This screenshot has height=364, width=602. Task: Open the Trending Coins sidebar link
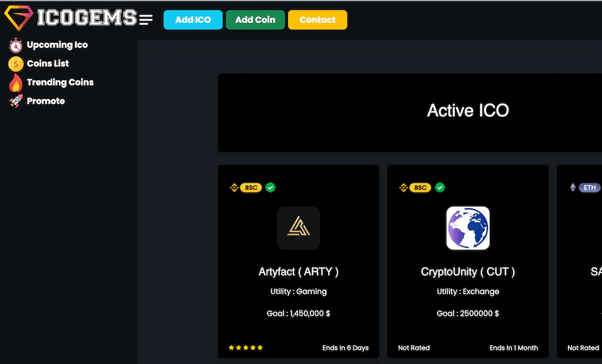61,82
